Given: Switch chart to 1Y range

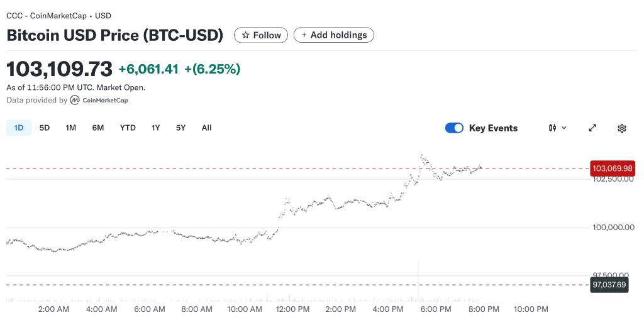Looking at the screenshot, I should [x=155, y=128].
